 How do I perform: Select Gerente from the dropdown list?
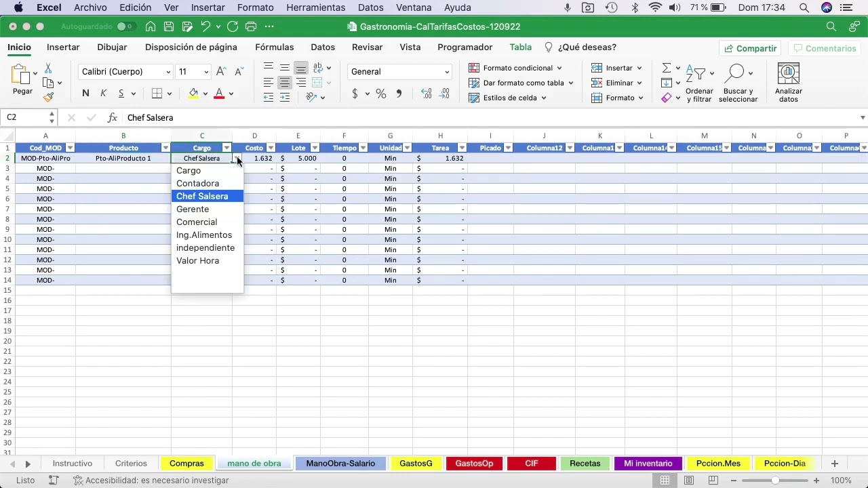208,209
